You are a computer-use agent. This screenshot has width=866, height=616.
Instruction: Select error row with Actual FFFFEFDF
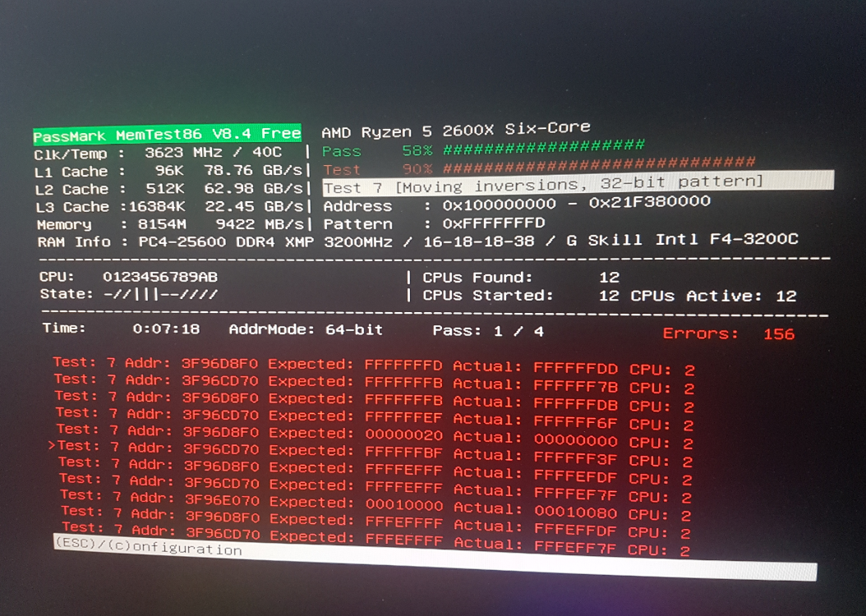click(375, 471)
